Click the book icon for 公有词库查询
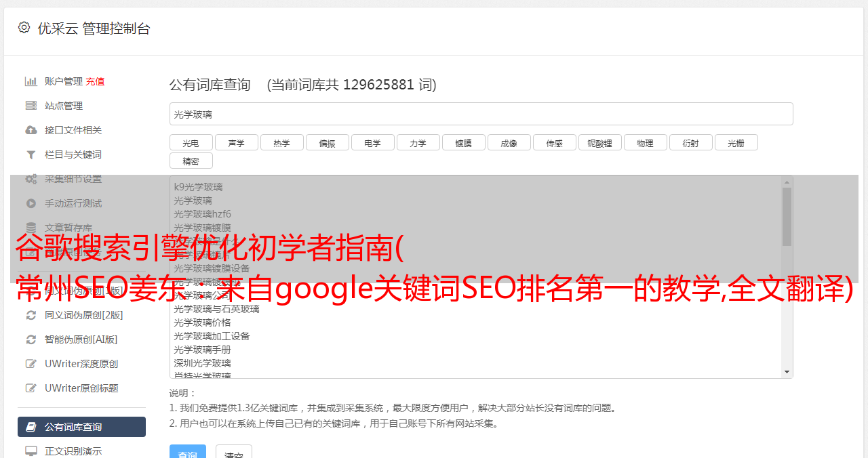868x458 pixels. coord(31,427)
